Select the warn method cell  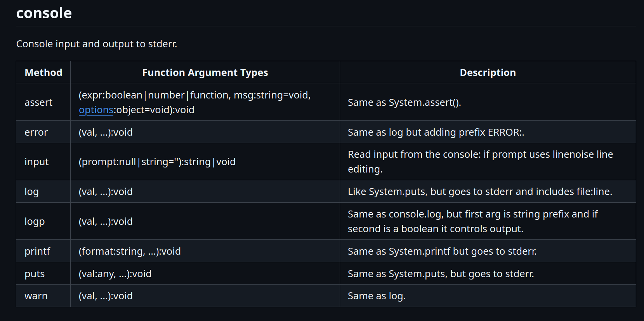point(36,296)
